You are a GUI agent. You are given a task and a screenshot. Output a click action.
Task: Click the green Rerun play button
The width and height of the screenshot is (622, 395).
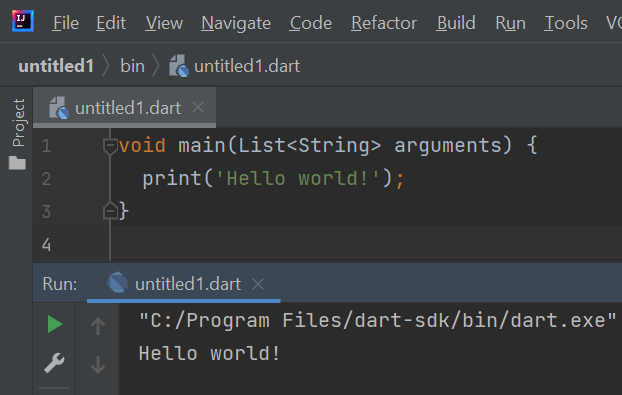tap(55, 324)
